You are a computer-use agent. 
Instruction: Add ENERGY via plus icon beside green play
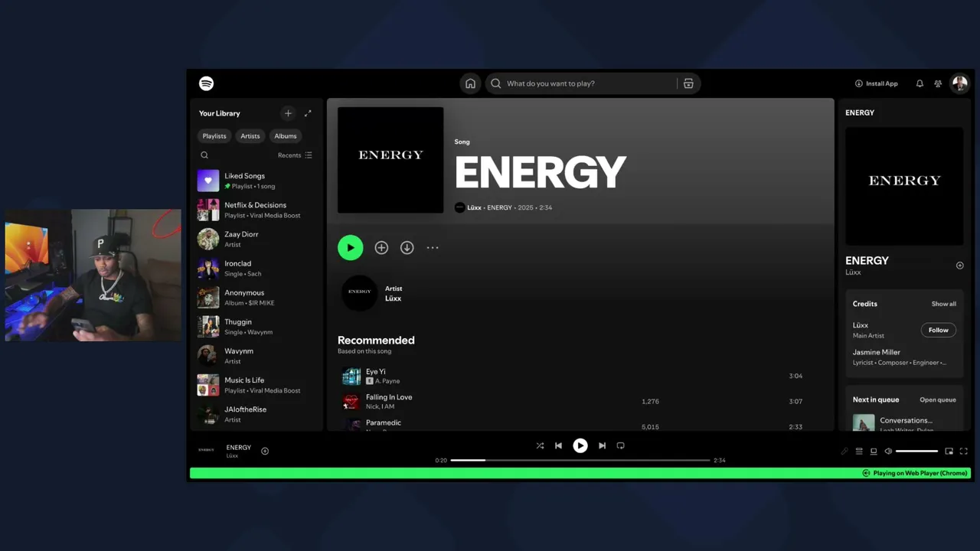tap(381, 247)
